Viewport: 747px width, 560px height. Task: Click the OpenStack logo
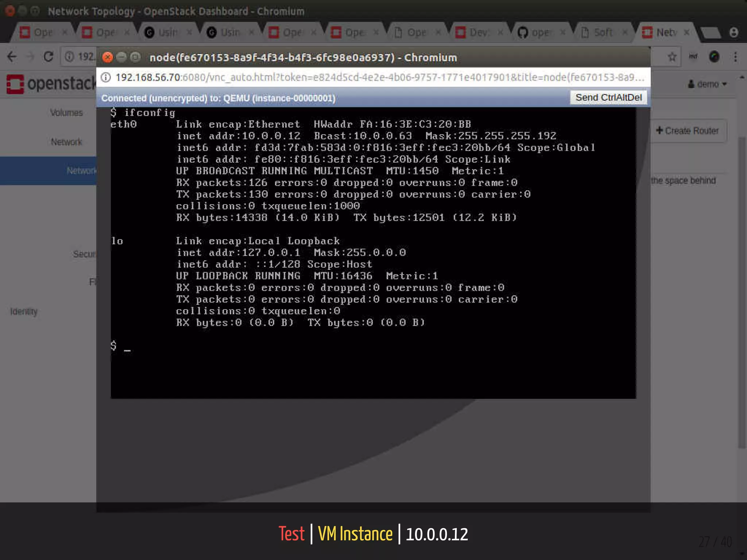point(51,84)
